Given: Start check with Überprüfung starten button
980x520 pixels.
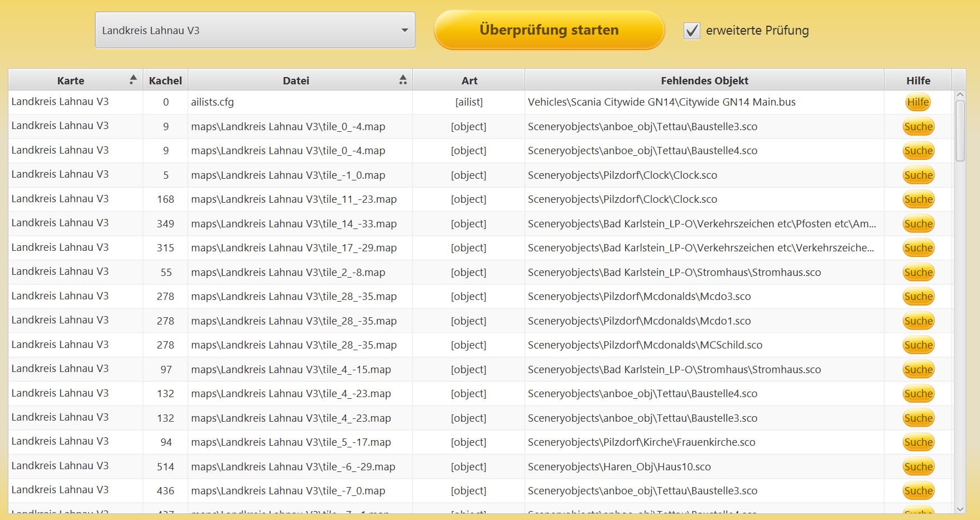Looking at the screenshot, I should [x=549, y=30].
